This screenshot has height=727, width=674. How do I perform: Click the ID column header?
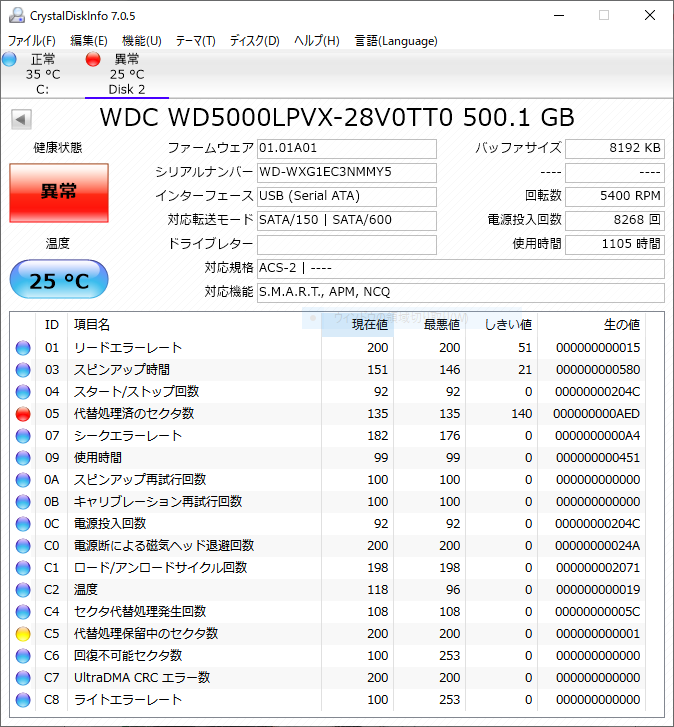51,325
